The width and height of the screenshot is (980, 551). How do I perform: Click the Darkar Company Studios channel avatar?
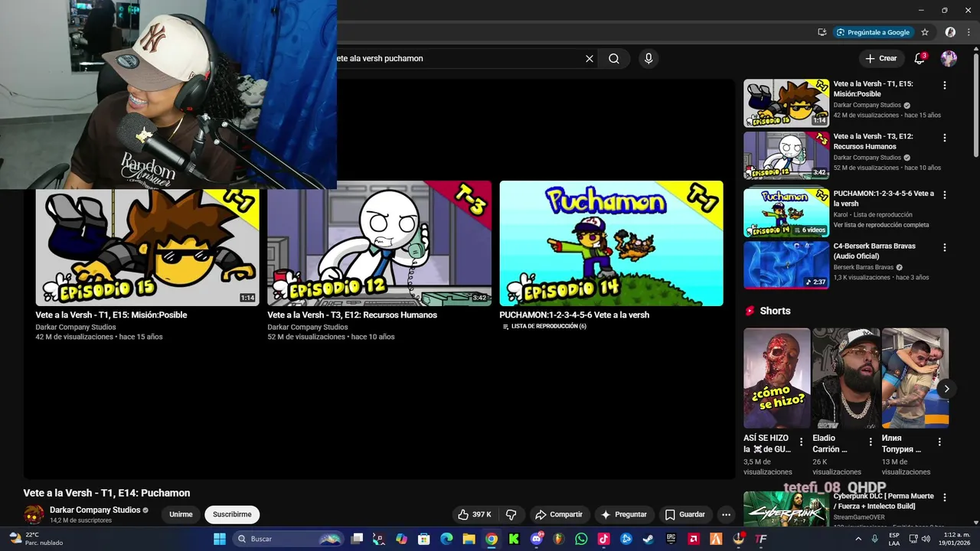click(x=34, y=514)
